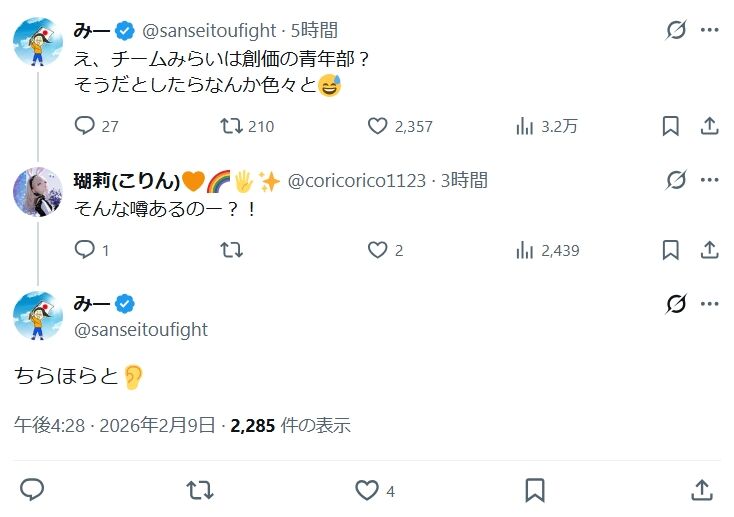
Task: Like 瑚莉's tweet with 2 likes
Action: 377,250
